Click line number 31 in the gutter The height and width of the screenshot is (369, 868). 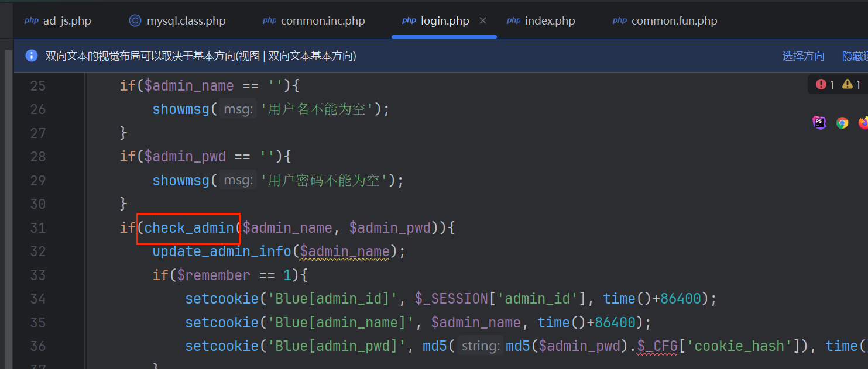coord(38,228)
